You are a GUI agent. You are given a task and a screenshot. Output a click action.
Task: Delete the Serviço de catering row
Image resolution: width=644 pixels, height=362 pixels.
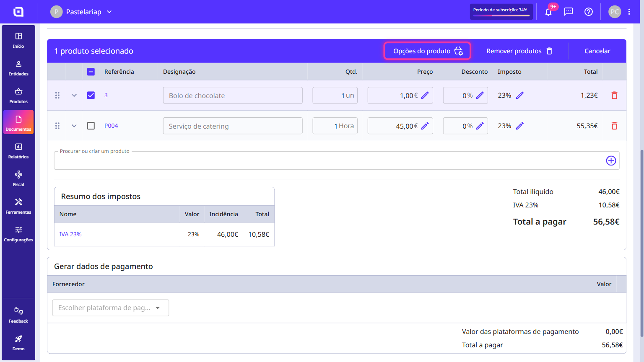point(614,126)
